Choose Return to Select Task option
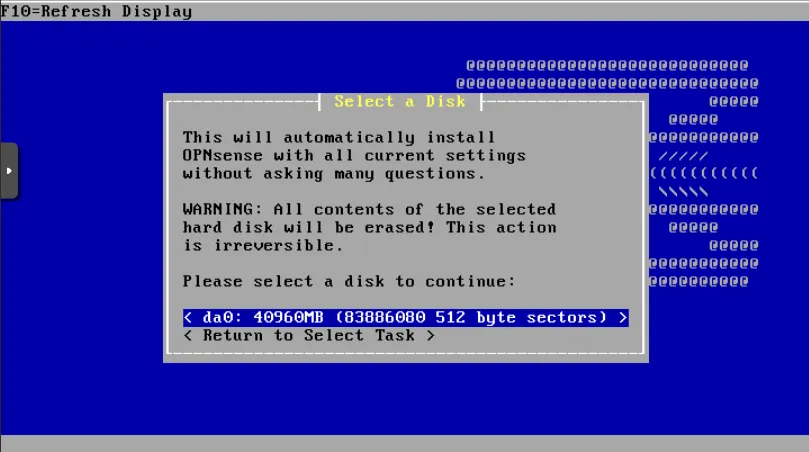Screen dimensions: 809x452 (x=309, y=335)
